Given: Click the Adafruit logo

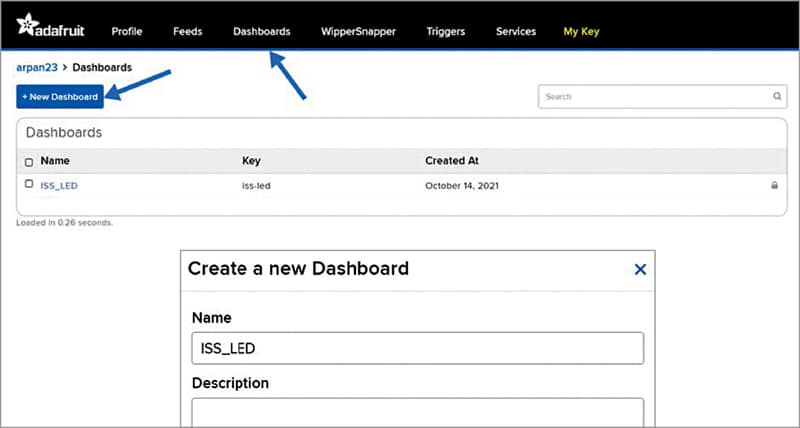Looking at the screenshot, I should pyautogui.click(x=51, y=29).
